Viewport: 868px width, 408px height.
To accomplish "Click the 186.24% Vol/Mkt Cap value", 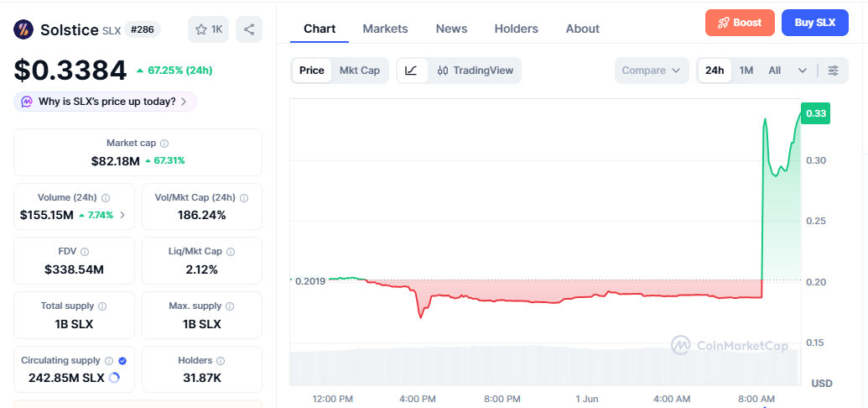I will pyautogui.click(x=202, y=215).
